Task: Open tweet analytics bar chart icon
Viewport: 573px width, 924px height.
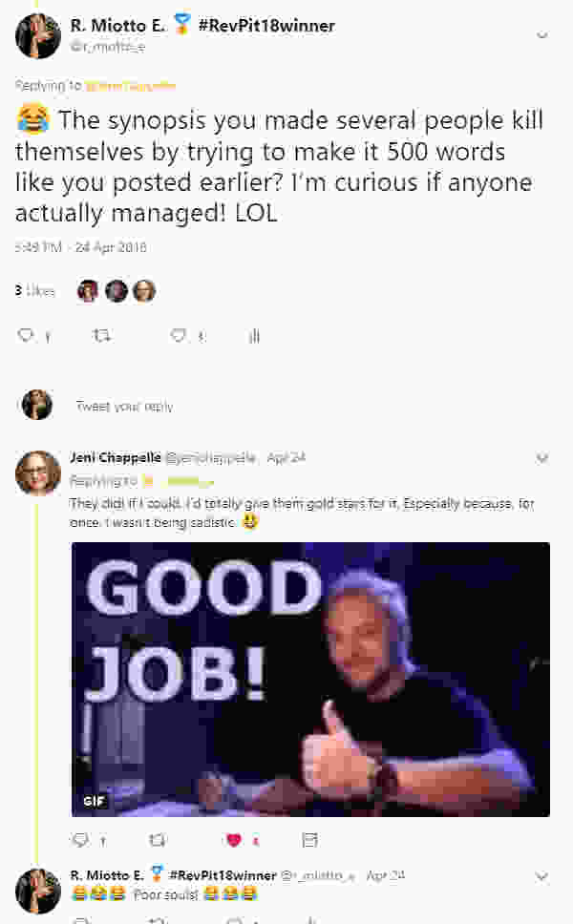Action: (x=254, y=336)
